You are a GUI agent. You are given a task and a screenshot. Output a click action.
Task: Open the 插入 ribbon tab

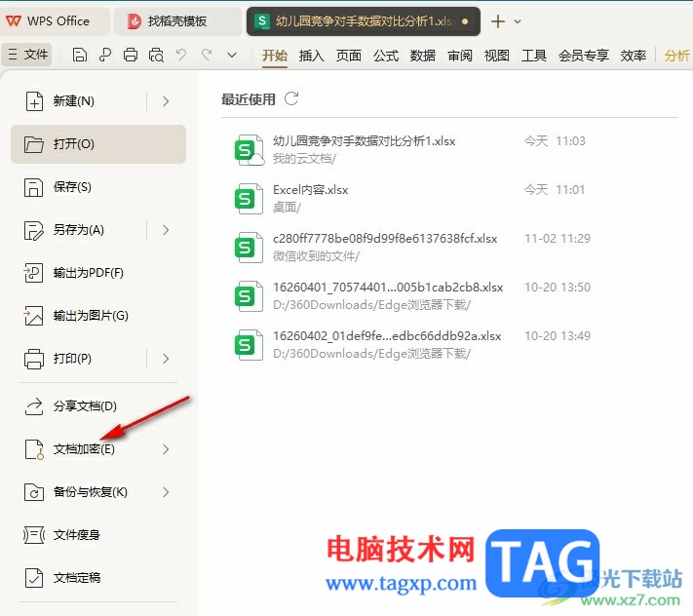[312, 56]
